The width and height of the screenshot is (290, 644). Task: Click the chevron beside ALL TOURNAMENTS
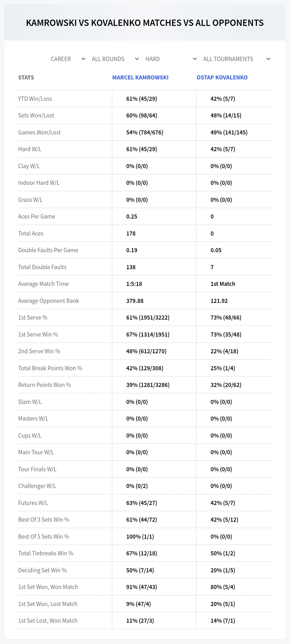pos(268,59)
